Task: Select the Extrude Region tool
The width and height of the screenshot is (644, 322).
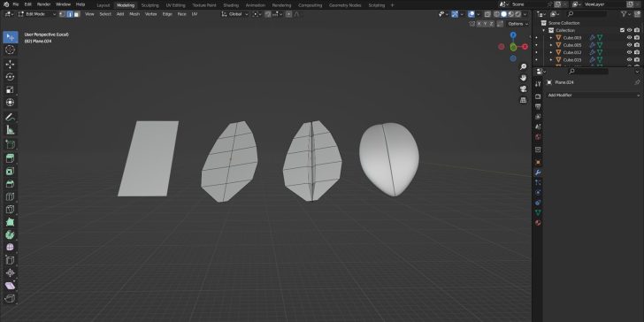Action: point(11,158)
